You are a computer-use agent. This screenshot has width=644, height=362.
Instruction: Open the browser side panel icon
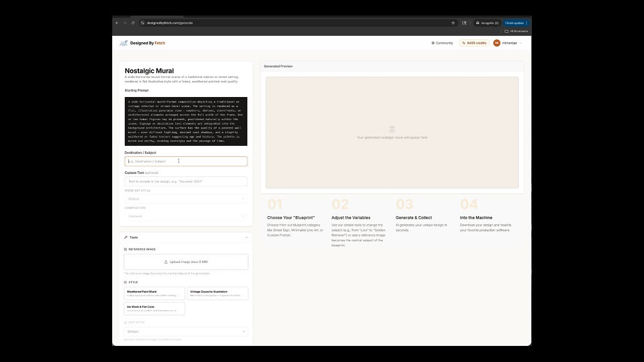(464, 23)
